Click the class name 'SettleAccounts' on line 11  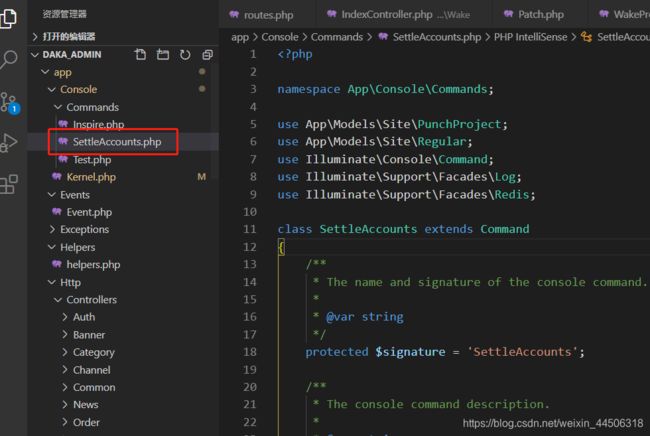pos(368,229)
